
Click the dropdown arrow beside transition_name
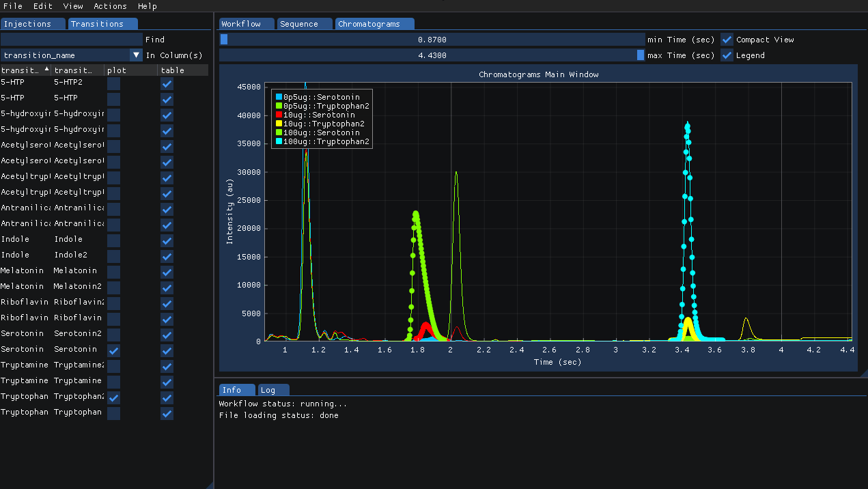pyautogui.click(x=136, y=55)
